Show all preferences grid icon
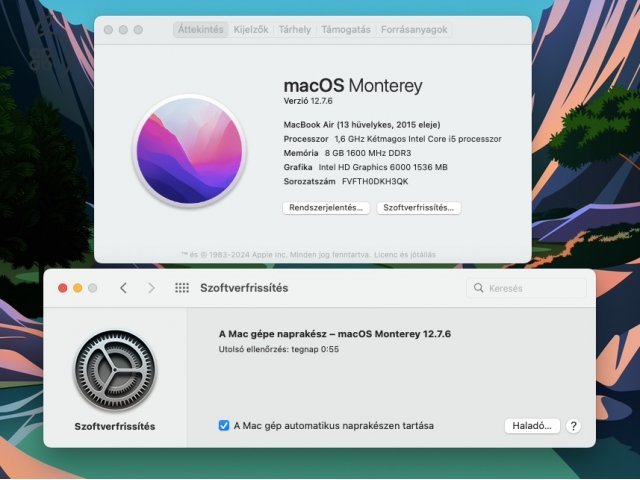640x480 pixels. 182,288
